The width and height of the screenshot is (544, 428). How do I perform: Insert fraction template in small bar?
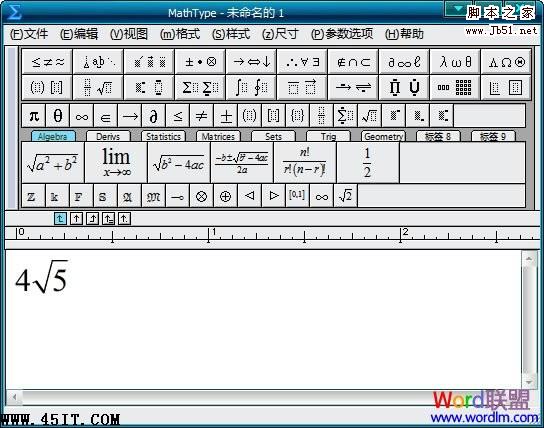pos(322,116)
